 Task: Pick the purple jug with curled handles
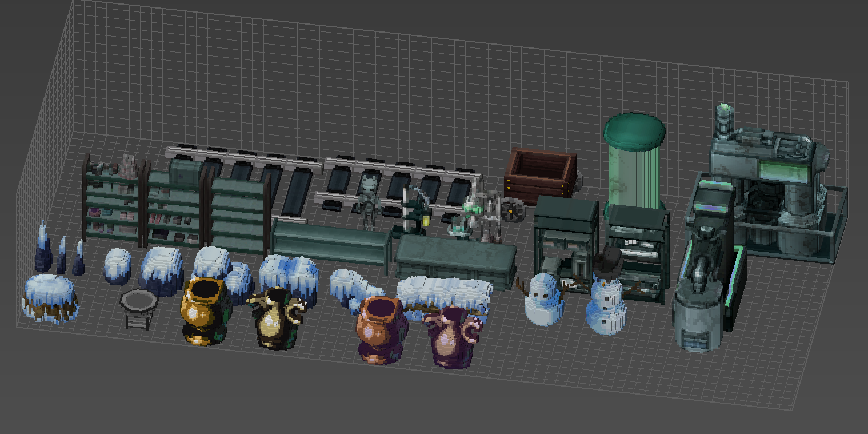[x=454, y=337]
